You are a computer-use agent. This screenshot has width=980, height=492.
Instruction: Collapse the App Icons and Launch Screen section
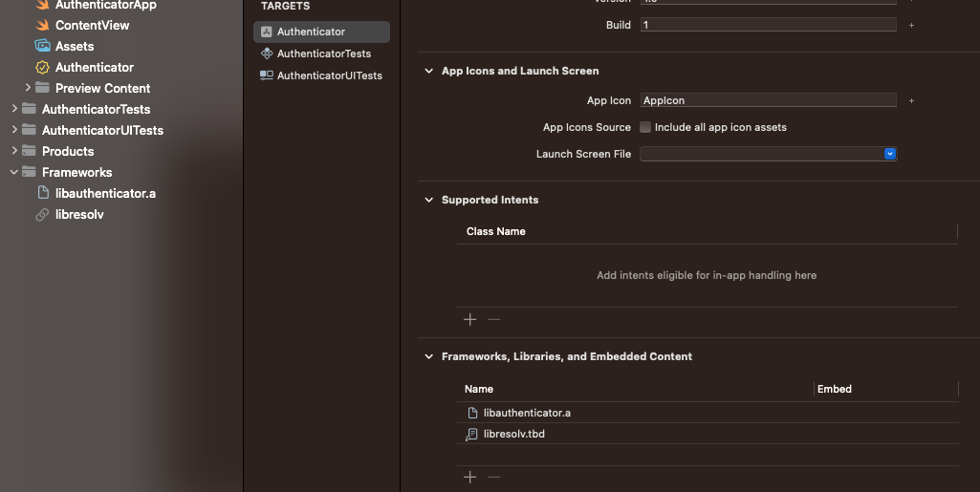(x=428, y=71)
